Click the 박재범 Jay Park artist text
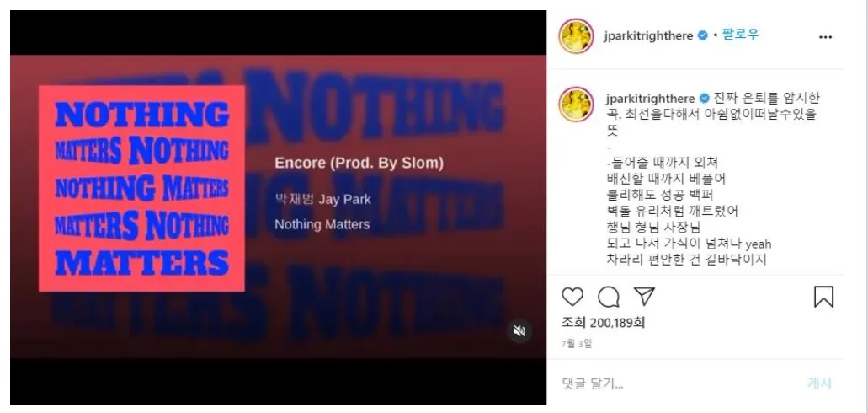The image size is (868, 413). tap(322, 199)
